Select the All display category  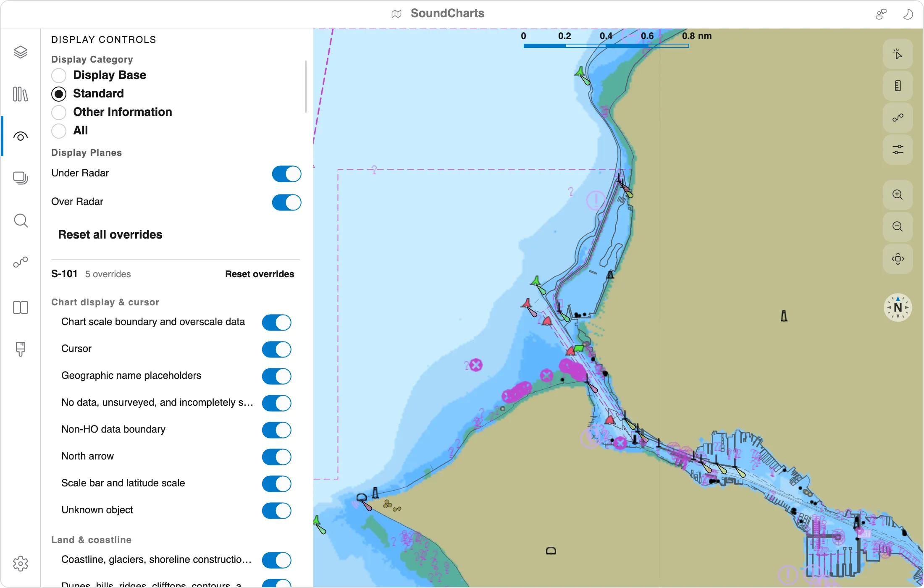[x=59, y=131]
